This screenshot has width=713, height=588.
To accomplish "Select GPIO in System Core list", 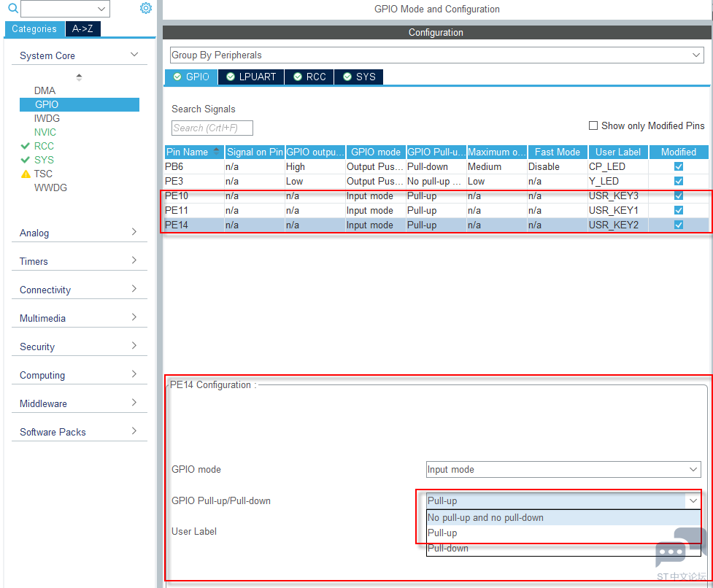I will coord(80,104).
